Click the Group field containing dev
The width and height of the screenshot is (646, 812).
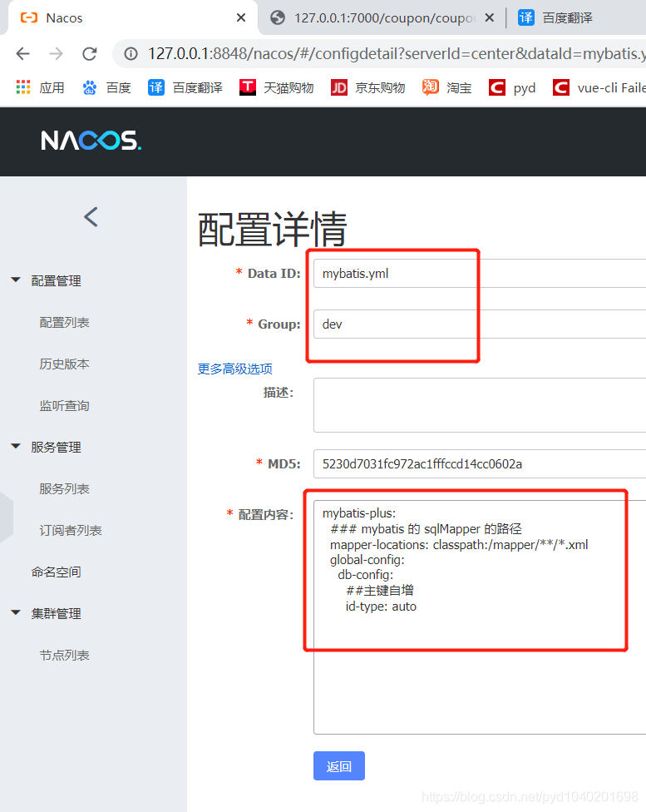point(480,324)
